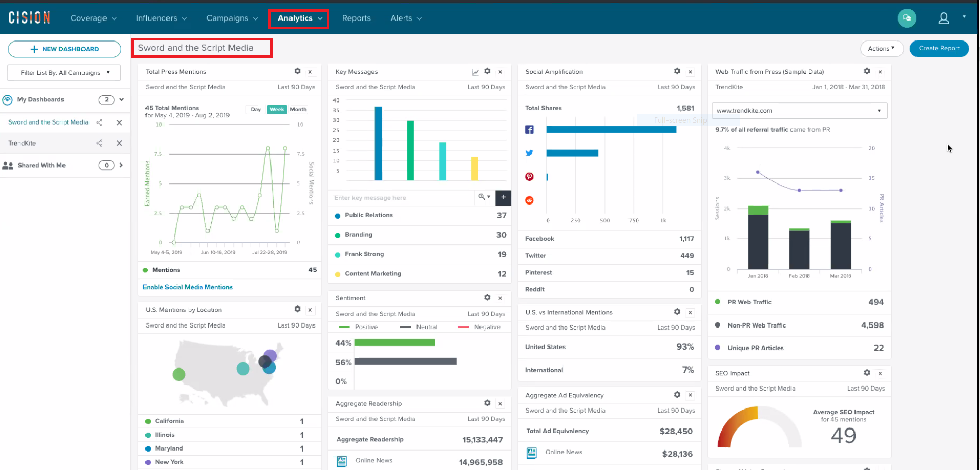Screen dimensions: 980x470
Task: Click the Enter key message input field
Action: tap(402, 198)
